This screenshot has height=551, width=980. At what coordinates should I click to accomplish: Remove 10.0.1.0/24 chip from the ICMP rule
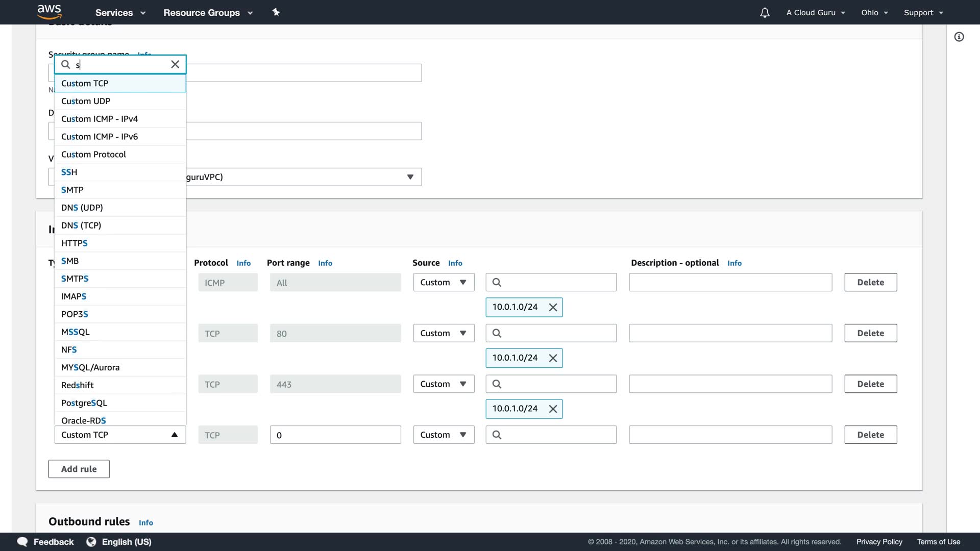click(553, 307)
